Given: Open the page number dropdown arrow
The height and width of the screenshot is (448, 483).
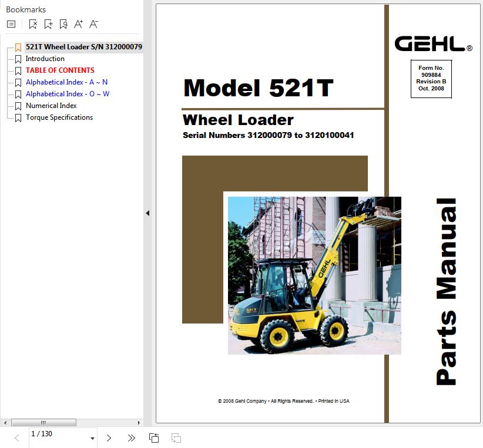Looking at the screenshot, I should [92, 439].
